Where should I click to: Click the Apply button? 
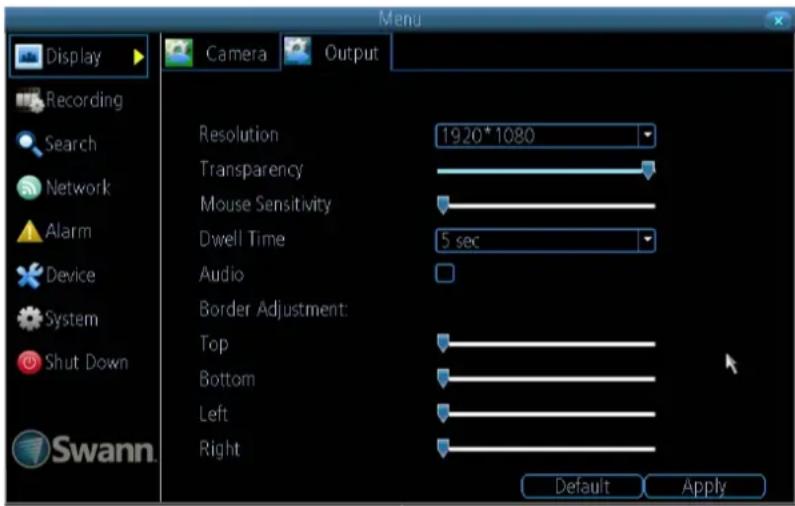click(705, 487)
